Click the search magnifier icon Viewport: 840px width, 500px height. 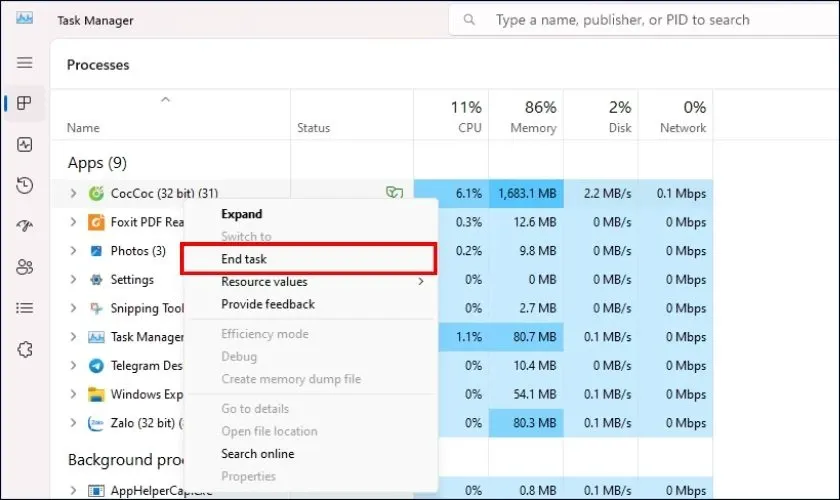click(x=469, y=20)
